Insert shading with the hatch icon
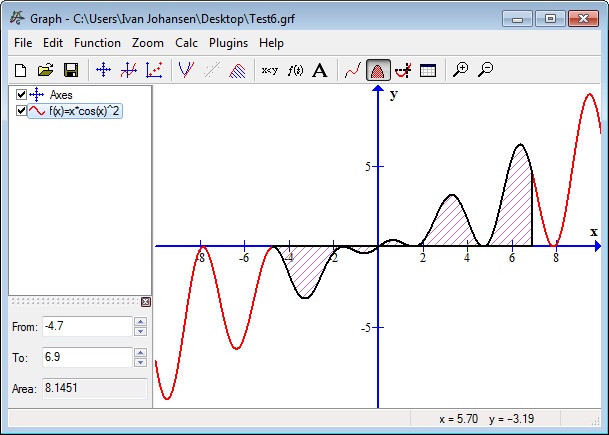The width and height of the screenshot is (609, 435). pyautogui.click(x=237, y=70)
